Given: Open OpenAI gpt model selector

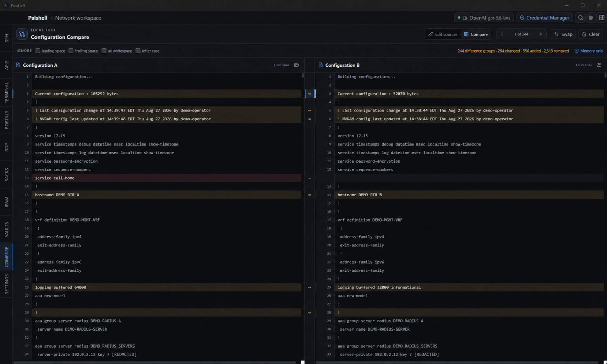Looking at the screenshot, I should 484,18.
